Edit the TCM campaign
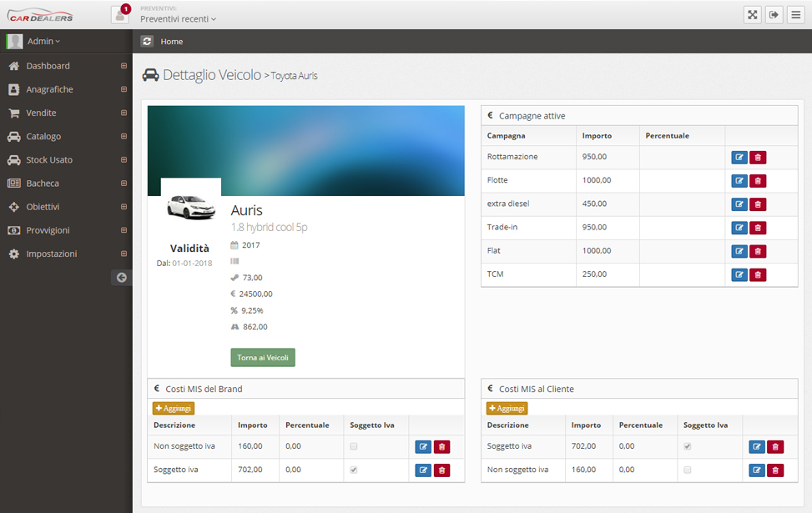The width and height of the screenshot is (812, 513). pos(739,275)
